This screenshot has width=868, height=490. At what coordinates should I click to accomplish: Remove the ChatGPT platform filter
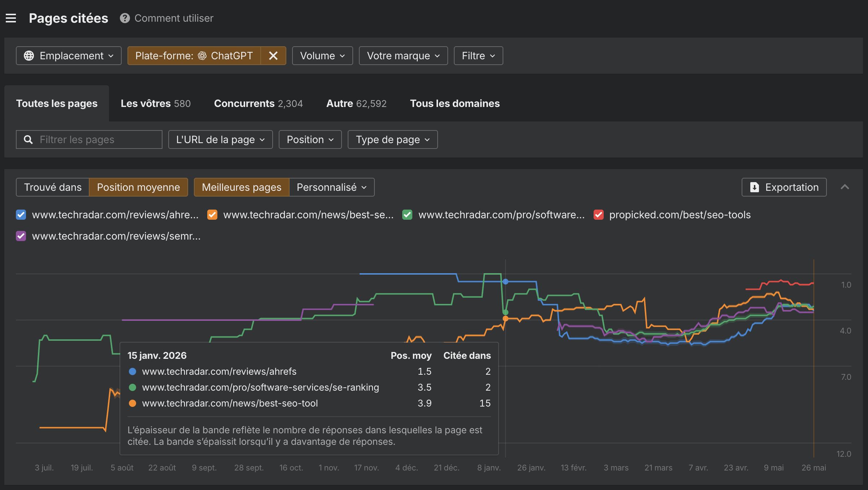[273, 56]
